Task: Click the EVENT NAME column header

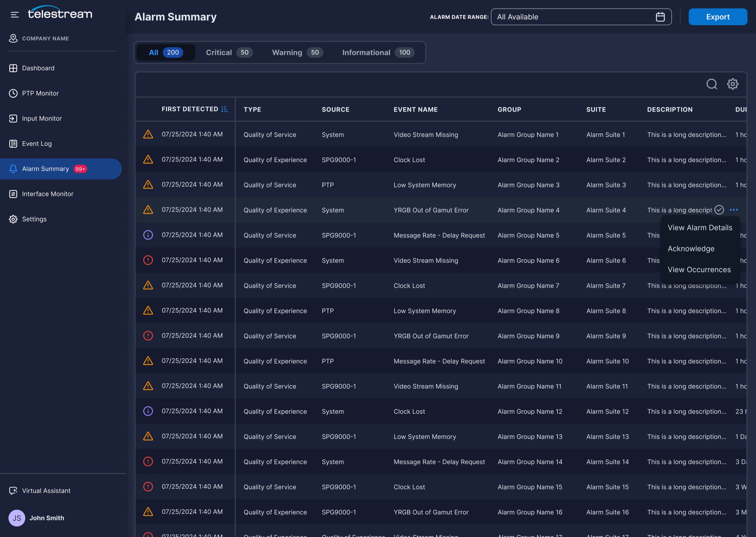Action: point(415,110)
